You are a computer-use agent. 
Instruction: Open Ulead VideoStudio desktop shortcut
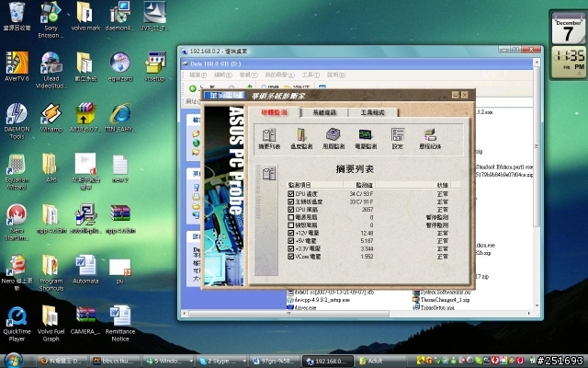[x=51, y=71]
